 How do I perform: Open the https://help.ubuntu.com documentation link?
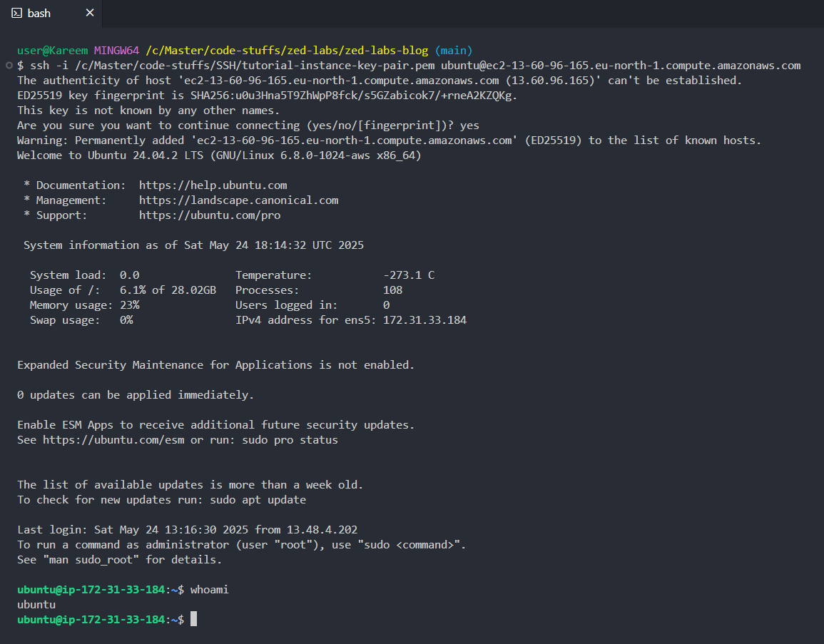point(213,185)
